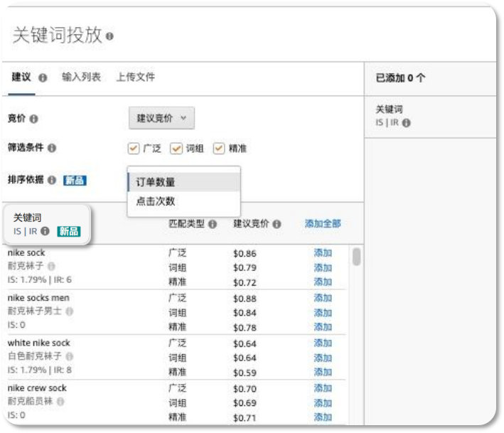The height and width of the screenshot is (433, 504).
Task: Click the 已添加 0 个 header
Action: [x=400, y=77]
